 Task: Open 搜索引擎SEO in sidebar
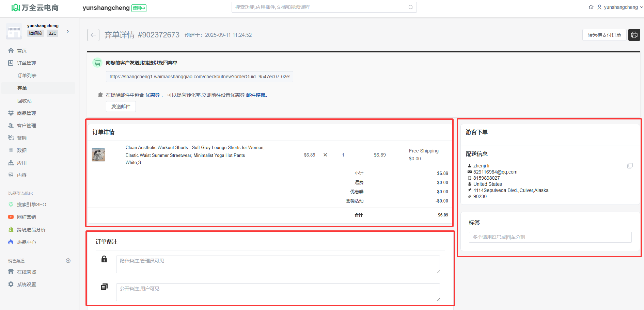[x=31, y=205]
